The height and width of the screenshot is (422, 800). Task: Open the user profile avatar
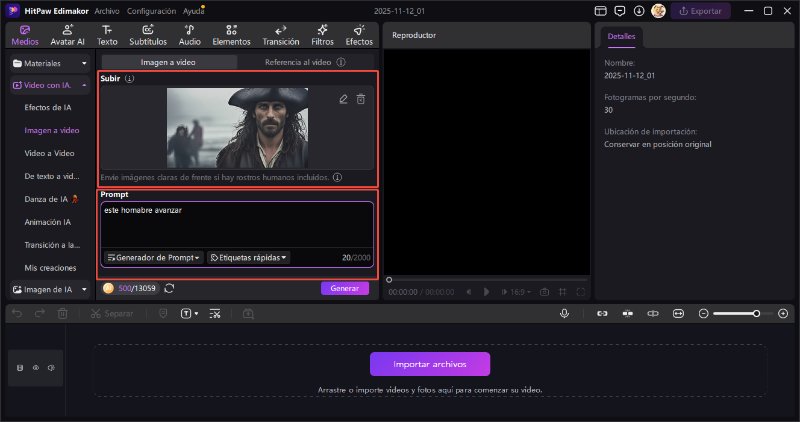(658, 11)
